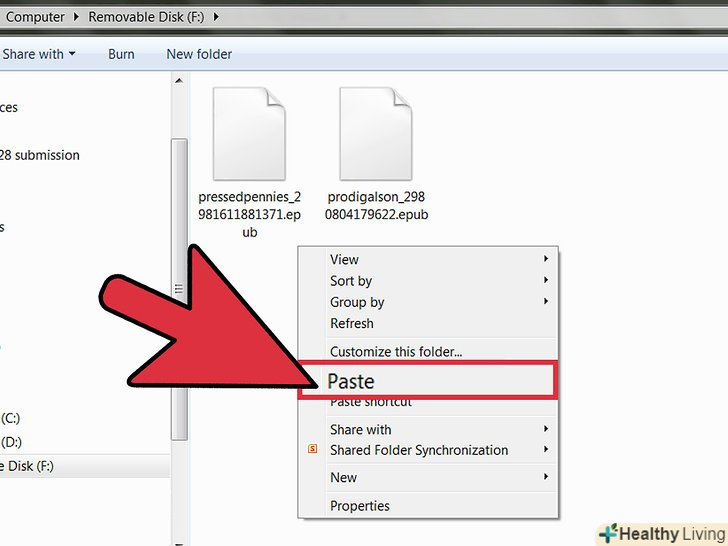Open Shared Folder Synchronization submenu
The height and width of the screenshot is (546, 728).
pos(419,450)
